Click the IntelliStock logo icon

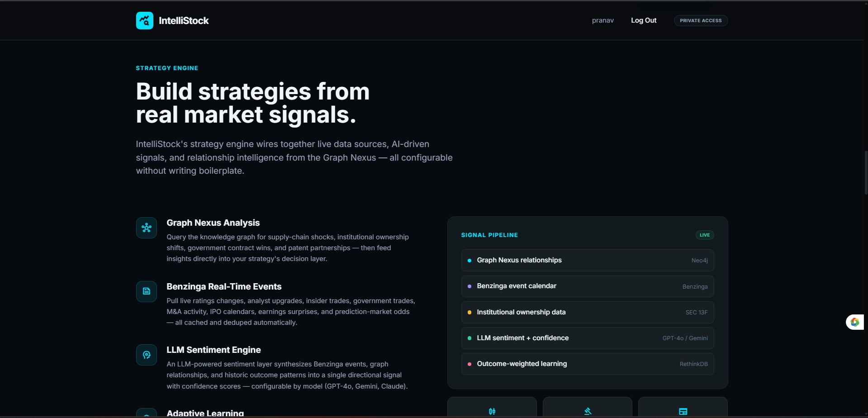[x=145, y=20]
